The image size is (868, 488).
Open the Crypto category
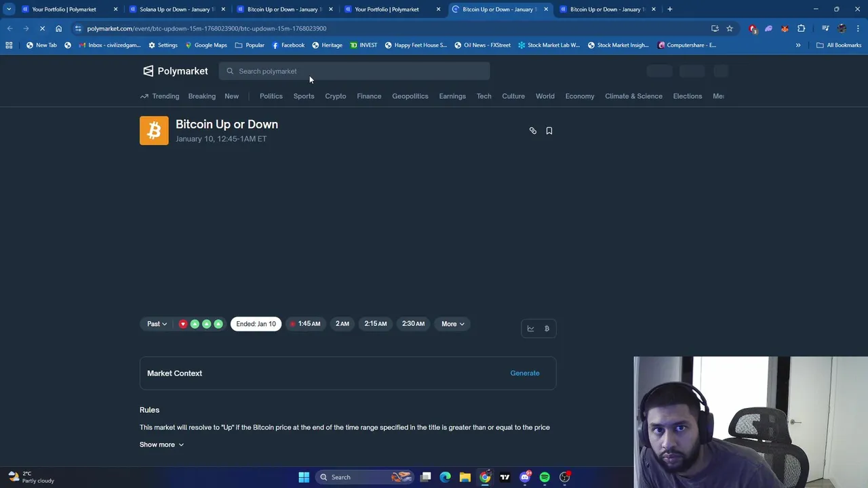point(336,96)
